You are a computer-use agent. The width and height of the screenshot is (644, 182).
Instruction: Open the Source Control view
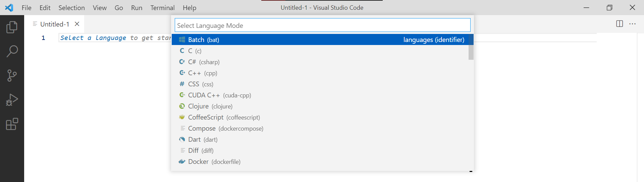pos(12,76)
